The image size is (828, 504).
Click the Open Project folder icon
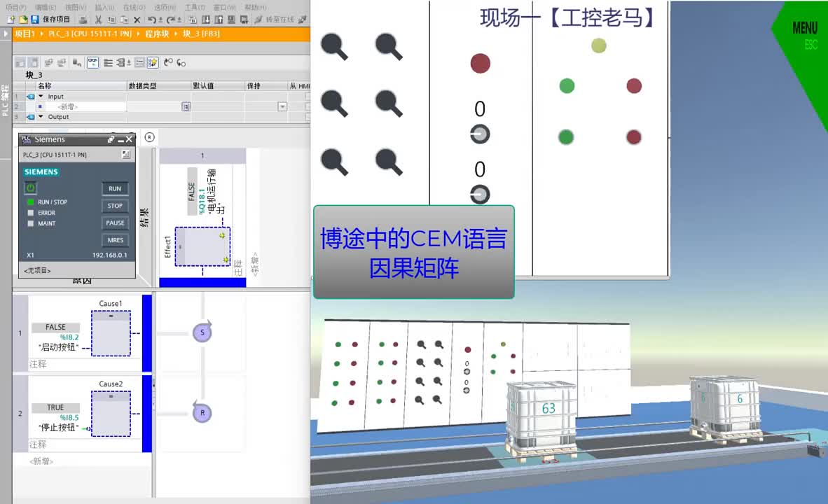pos(23,20)
